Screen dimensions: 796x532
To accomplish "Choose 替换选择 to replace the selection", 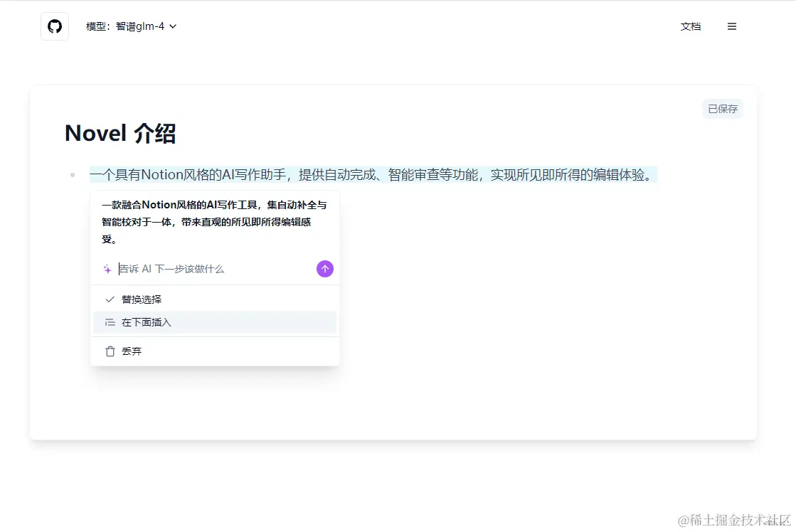I will 143,299.
